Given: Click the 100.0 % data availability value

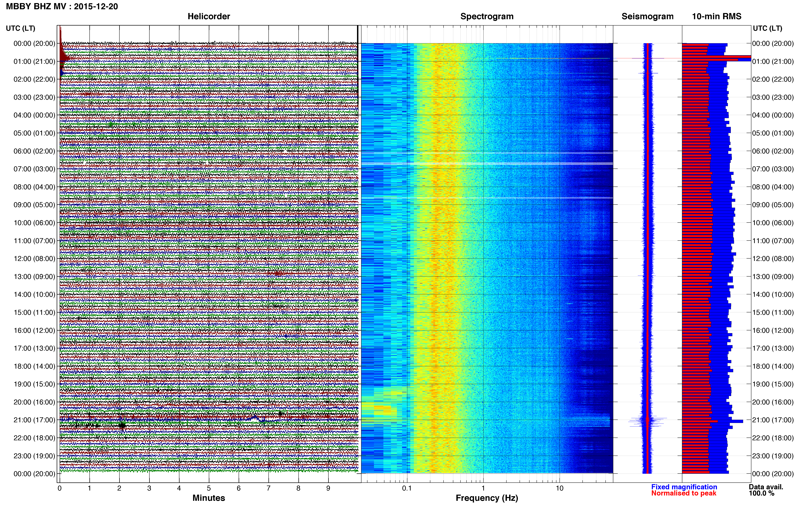Looking at the screenshot, I should 761,493.
